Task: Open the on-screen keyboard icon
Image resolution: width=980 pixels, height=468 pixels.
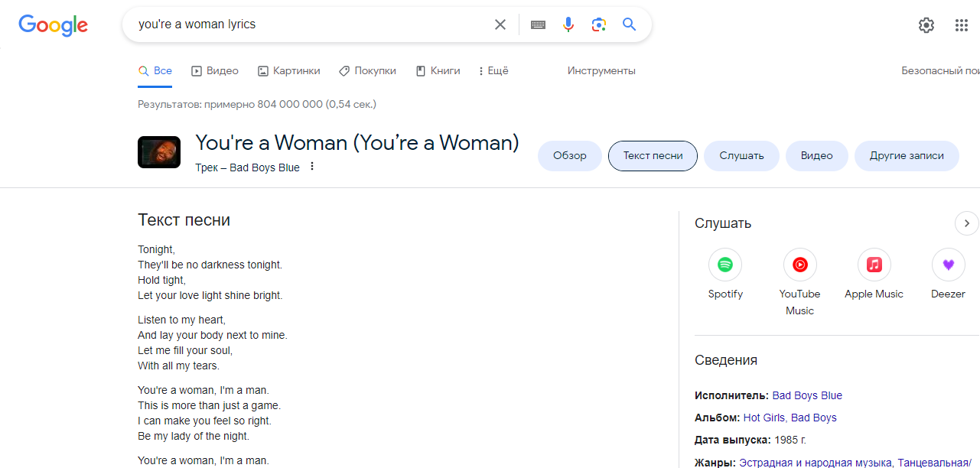Action: (538, 24)
